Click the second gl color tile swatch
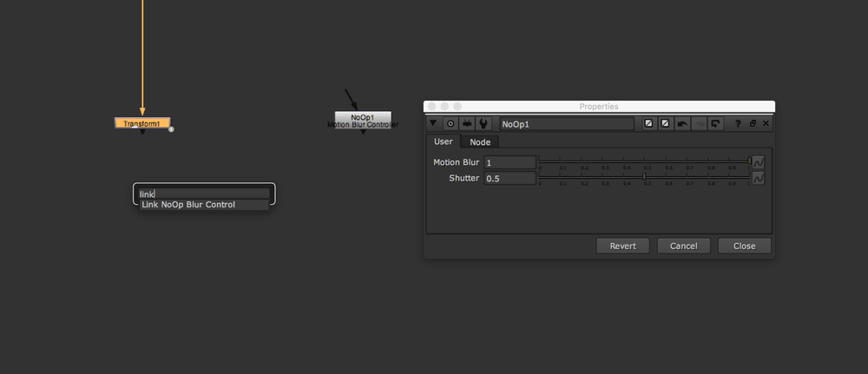Screen dimensions: 868x374 (666, 124)
